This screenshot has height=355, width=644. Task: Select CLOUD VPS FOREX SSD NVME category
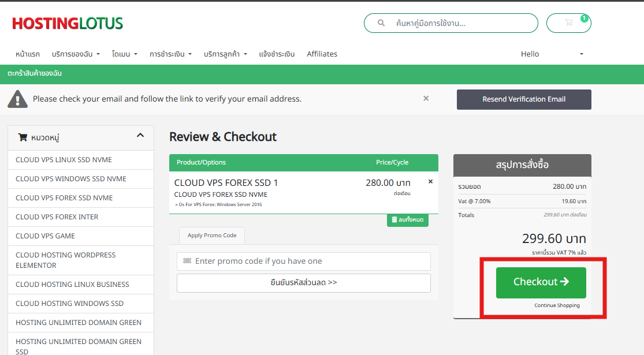pos(81,198)
